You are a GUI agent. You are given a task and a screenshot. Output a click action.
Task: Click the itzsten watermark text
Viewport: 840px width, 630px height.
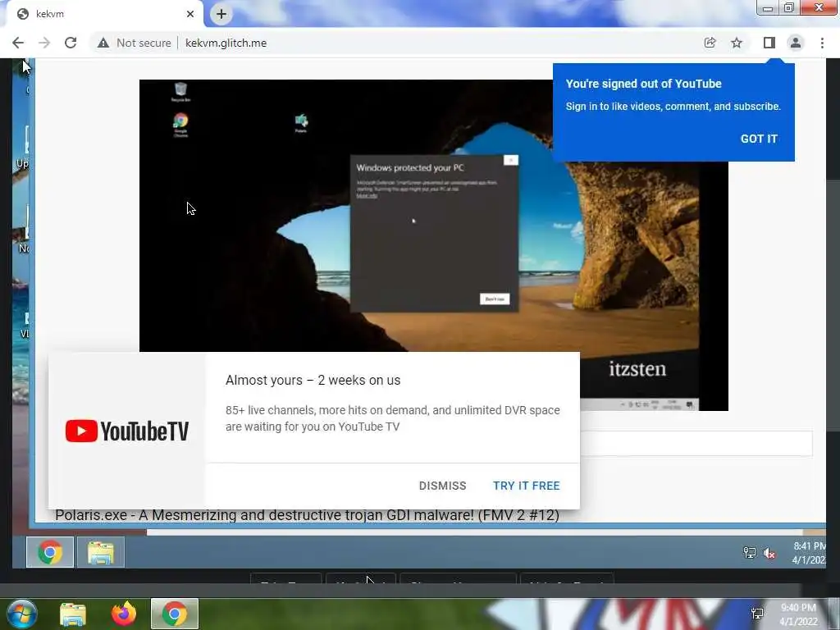click(x=637, y=369)
